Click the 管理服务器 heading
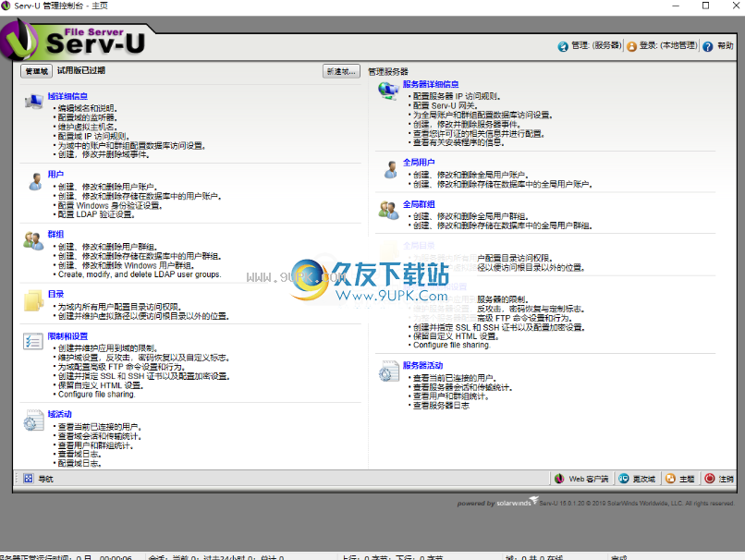 click(x=388, y=72)
